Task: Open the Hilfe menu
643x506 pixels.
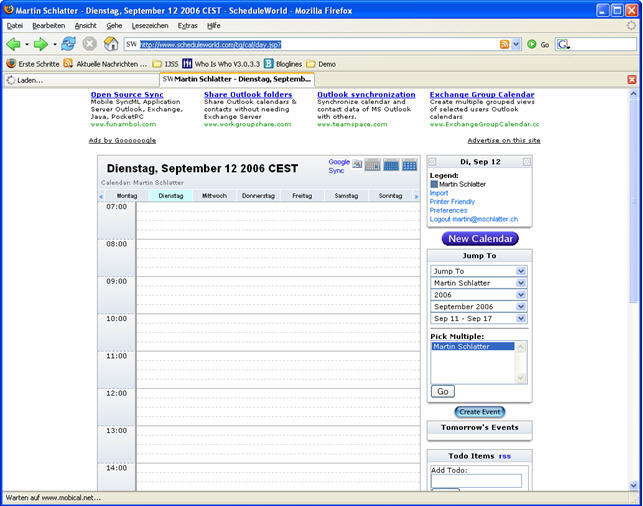Action: 214,25
